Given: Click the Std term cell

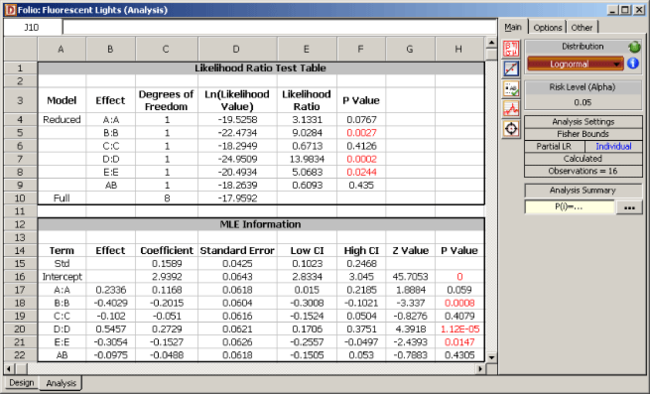Looking at the screenshot, I should tap(61, 264).
